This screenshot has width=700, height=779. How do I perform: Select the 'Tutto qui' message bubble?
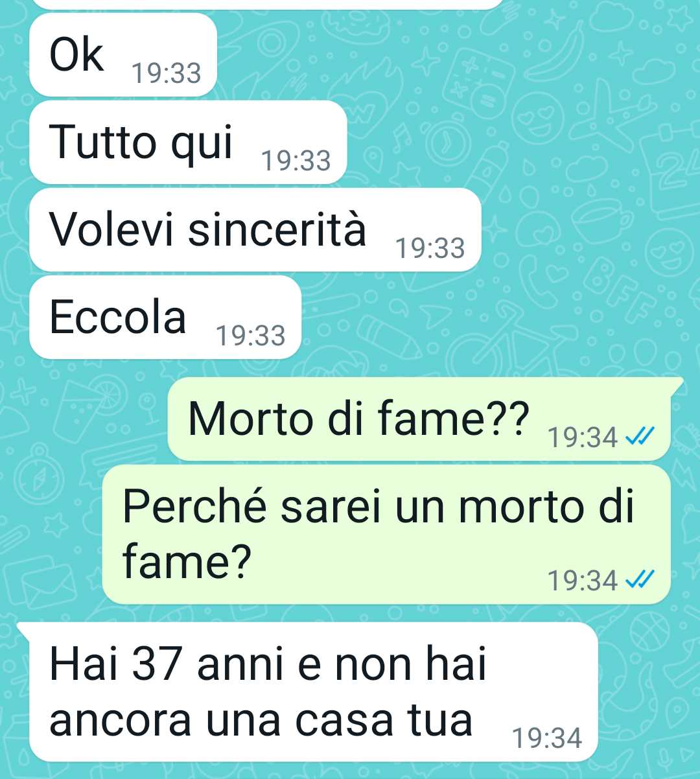[x=188, y=142]
